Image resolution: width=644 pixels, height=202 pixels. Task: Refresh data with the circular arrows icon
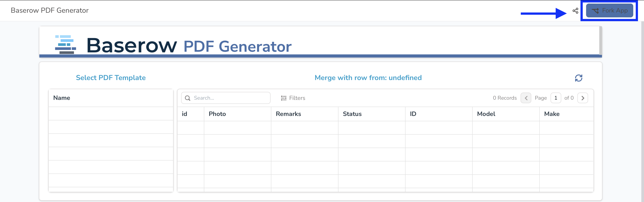(x=578, y=78)
